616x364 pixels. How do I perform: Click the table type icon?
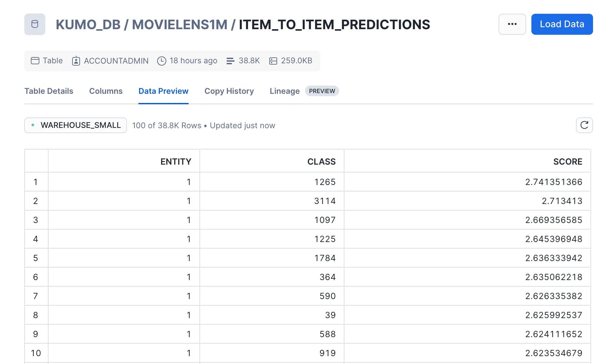35,61
